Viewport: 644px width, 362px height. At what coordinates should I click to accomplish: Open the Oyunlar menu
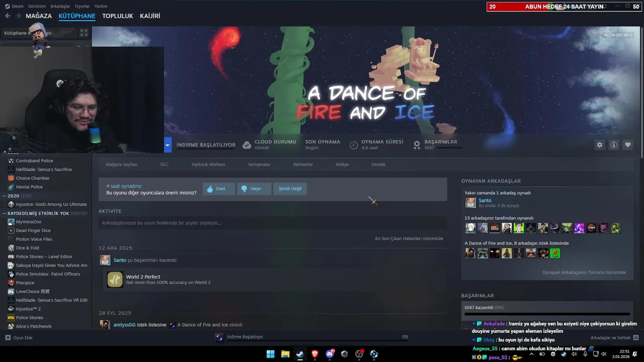[82, 7]
